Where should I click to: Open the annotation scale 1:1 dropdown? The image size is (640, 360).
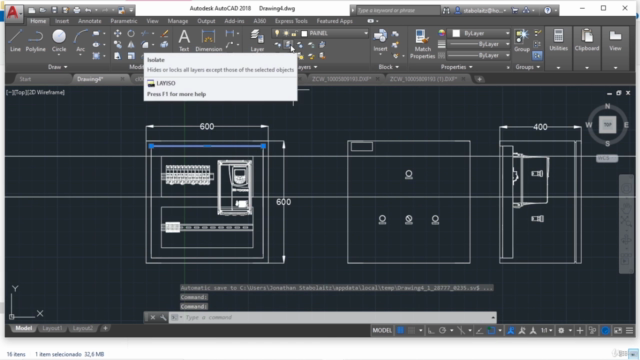547,331
